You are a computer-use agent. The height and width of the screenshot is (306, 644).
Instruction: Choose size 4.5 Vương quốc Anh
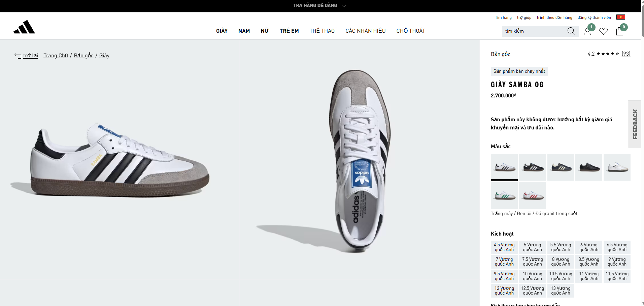coord(504,247)
